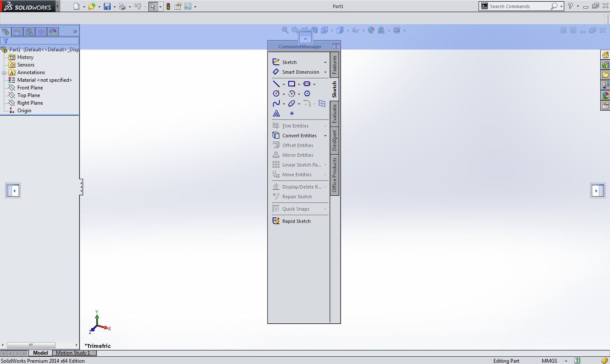Open the ConfigurationManager tab

tap(29, 32)
